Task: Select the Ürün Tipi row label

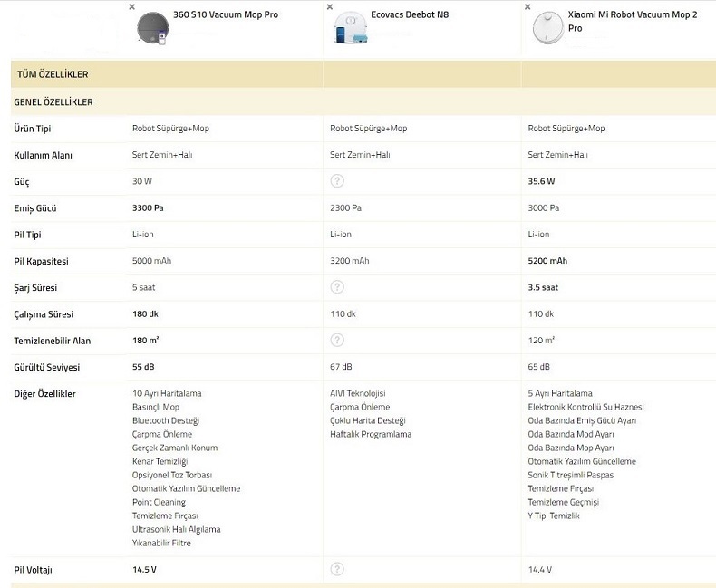Action: click(33, 129)
